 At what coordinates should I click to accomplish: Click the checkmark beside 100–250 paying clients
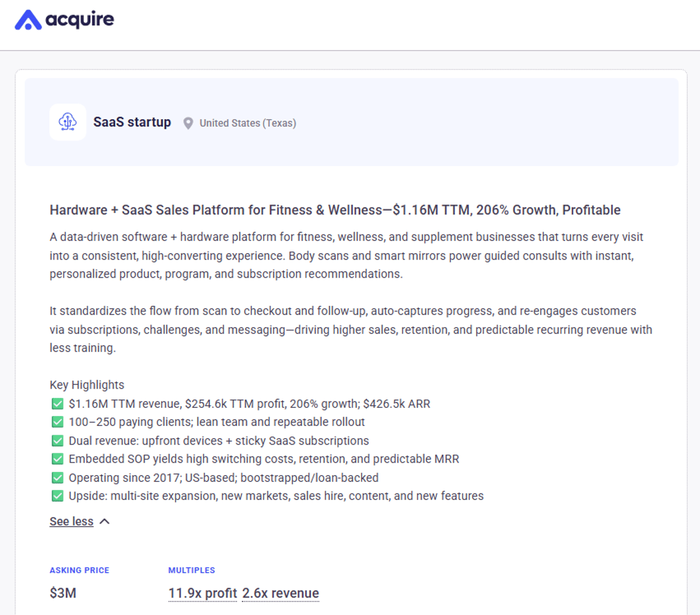tap(57, 422)
